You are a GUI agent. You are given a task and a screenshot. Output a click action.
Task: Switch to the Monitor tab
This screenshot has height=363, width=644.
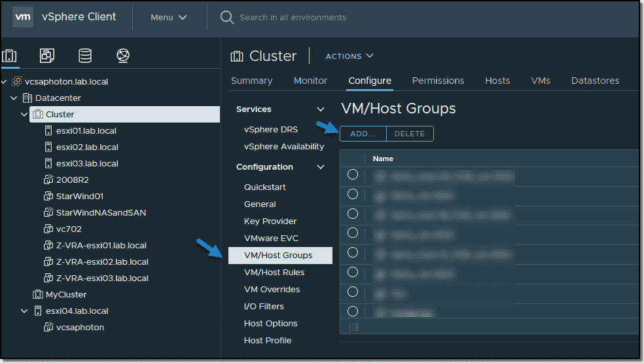(310, 81)
